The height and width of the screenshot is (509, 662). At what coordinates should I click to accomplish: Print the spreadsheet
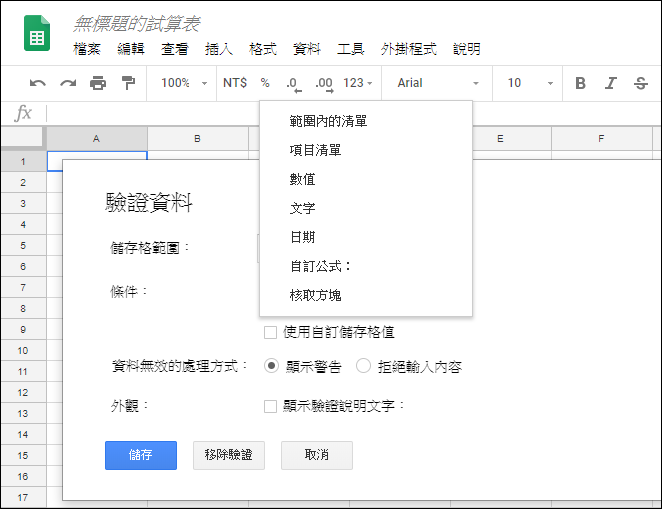pyautogui.click(x=98, y=83)
